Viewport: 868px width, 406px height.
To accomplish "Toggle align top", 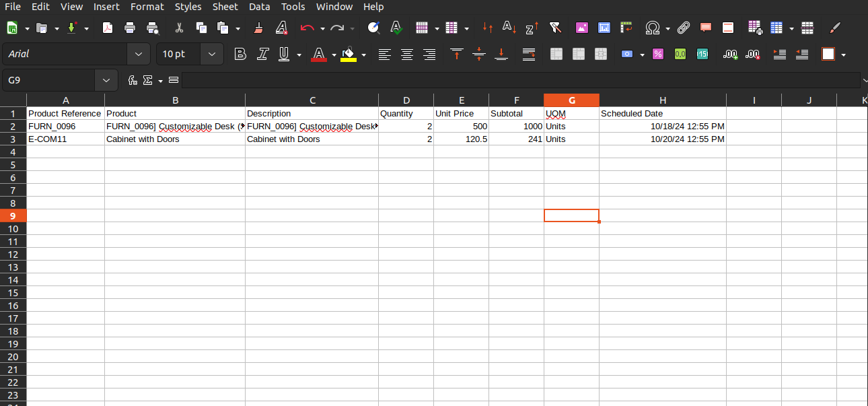I will coord(457,54).
